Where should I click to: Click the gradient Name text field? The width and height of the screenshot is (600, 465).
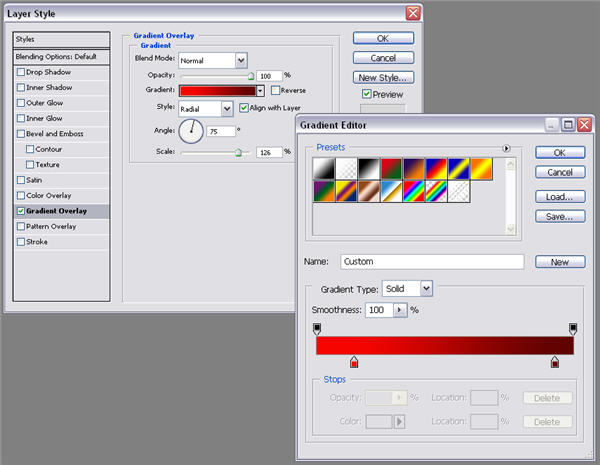point(432,262)
